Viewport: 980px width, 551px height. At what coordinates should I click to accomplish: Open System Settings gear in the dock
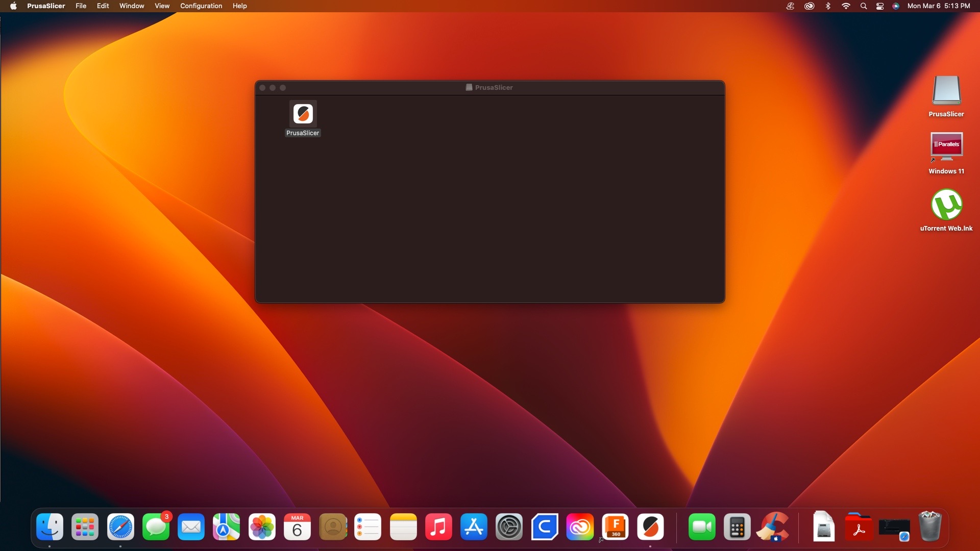coord(509,527)
